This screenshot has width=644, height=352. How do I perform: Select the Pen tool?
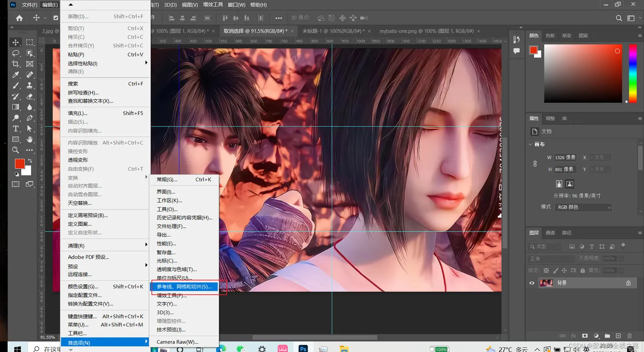click(x=30, y=118)
